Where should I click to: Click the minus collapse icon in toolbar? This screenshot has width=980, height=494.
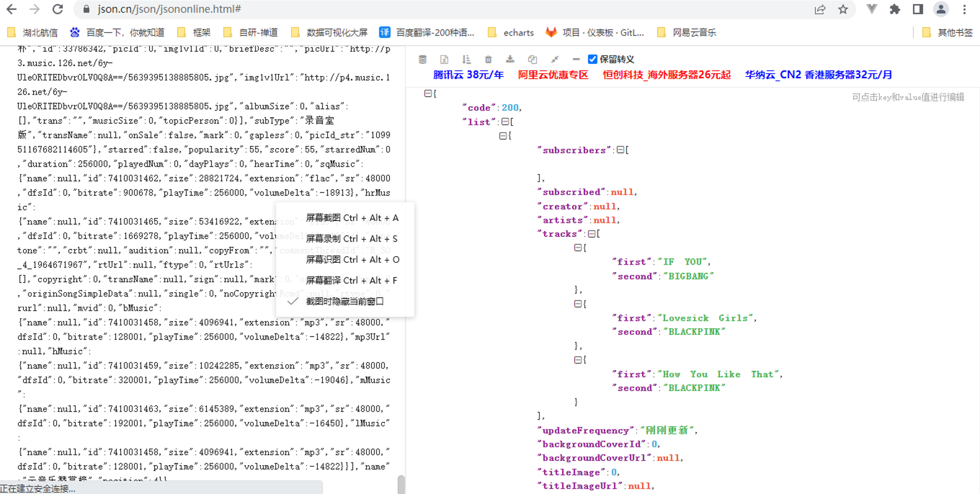coord(576,59)
